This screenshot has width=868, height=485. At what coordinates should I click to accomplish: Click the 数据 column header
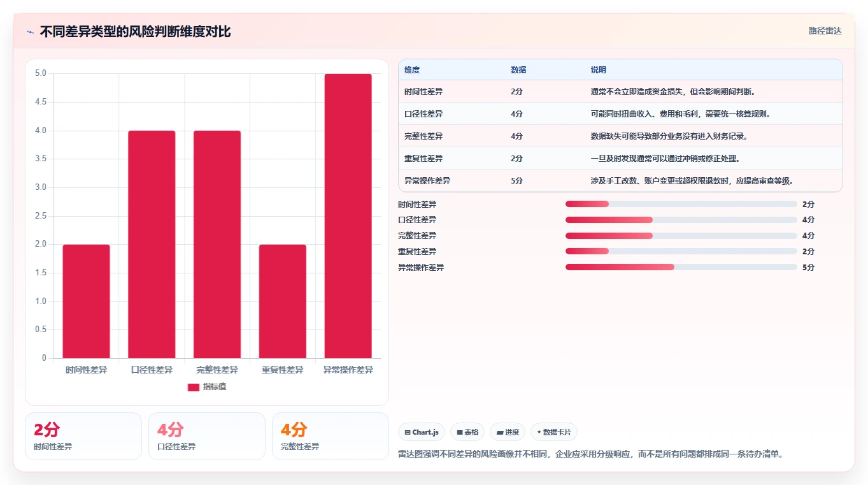pyautogui.click(x=518, y=70)
